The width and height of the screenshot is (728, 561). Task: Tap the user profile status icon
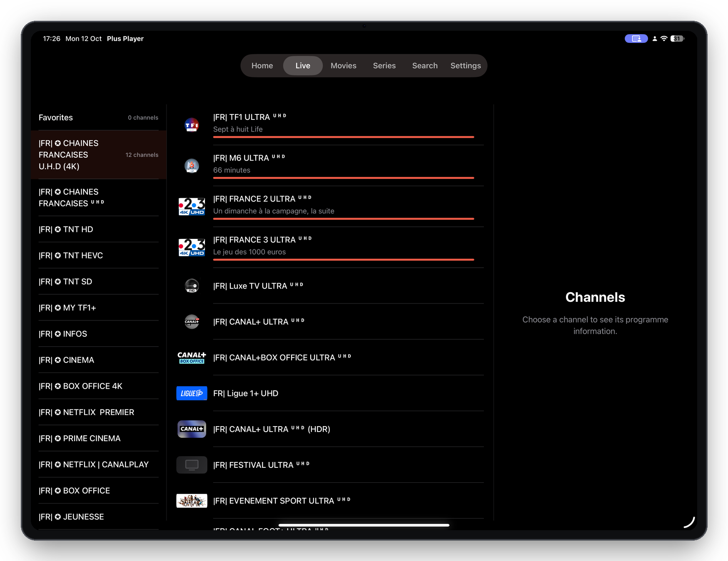655,39
